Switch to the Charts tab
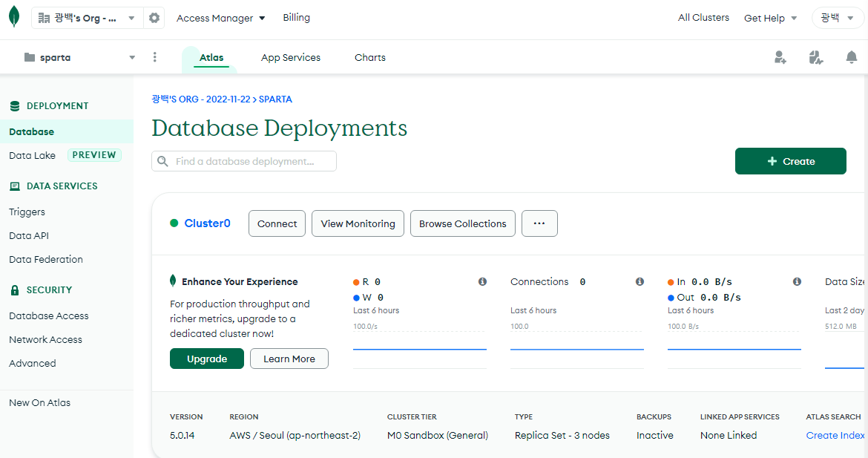 (x=369, y=57)
